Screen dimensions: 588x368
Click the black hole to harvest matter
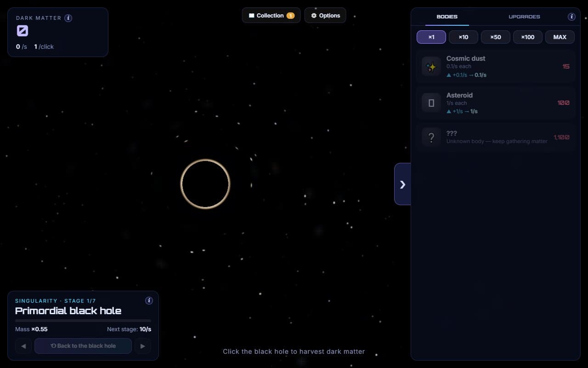click(205, 184)
